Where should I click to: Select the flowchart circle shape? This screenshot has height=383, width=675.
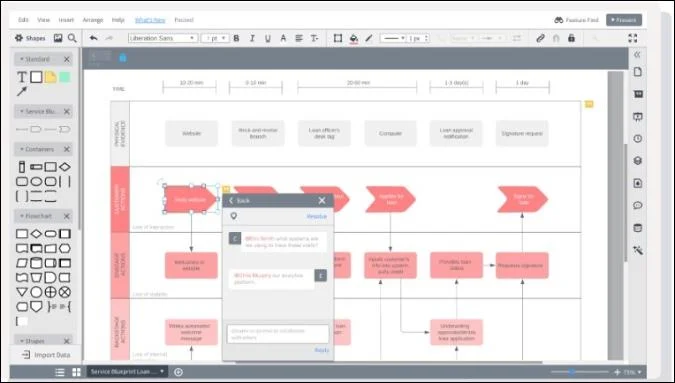[x=36, y=292]
